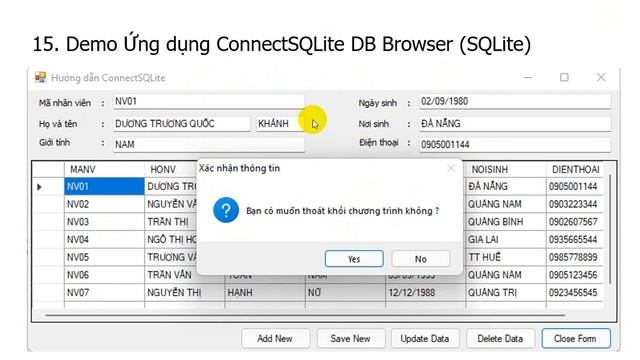Click the Delete Data button
This screenshot has width=640, height=360.
(500, 338)
